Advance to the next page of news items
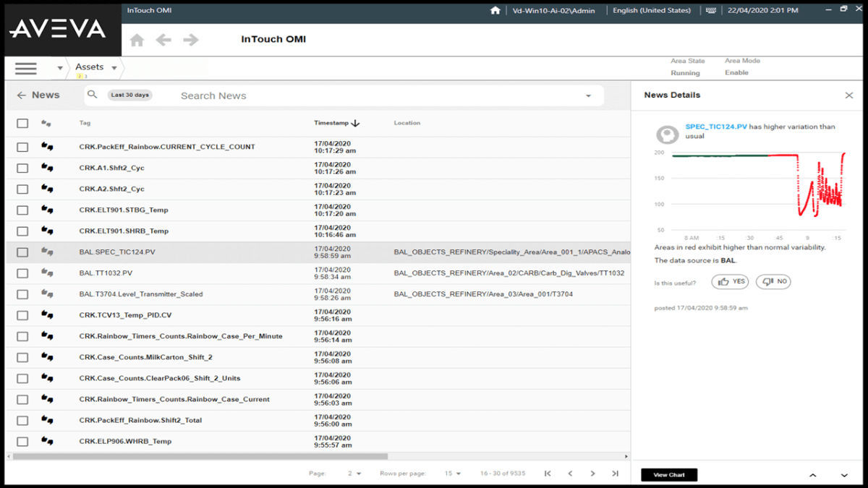Image resolution: width=868 pixels, height=488 pixels. tap(593, 473)
